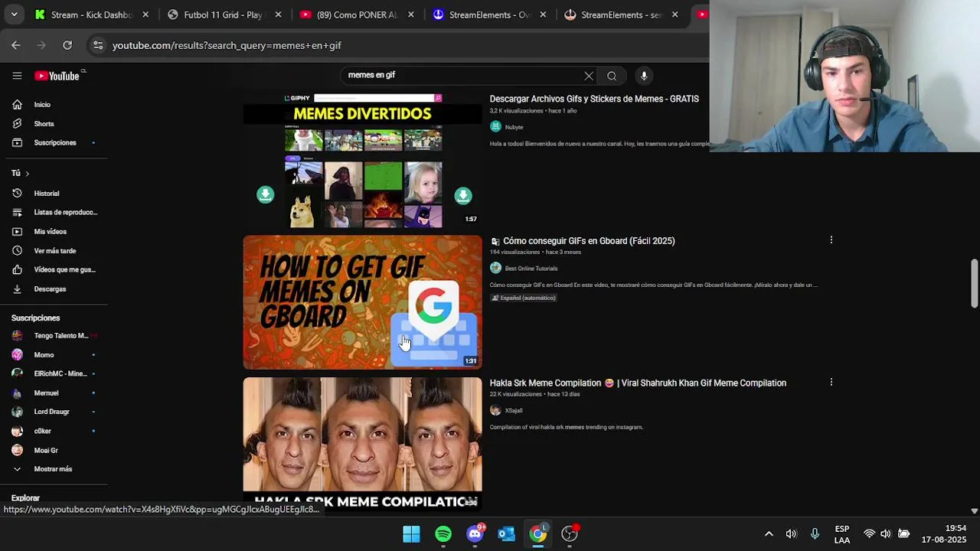This screenshot has height=551, width=980.
Task: Click the Gboard GIF memes thumbnail
Action: (363, 302)
